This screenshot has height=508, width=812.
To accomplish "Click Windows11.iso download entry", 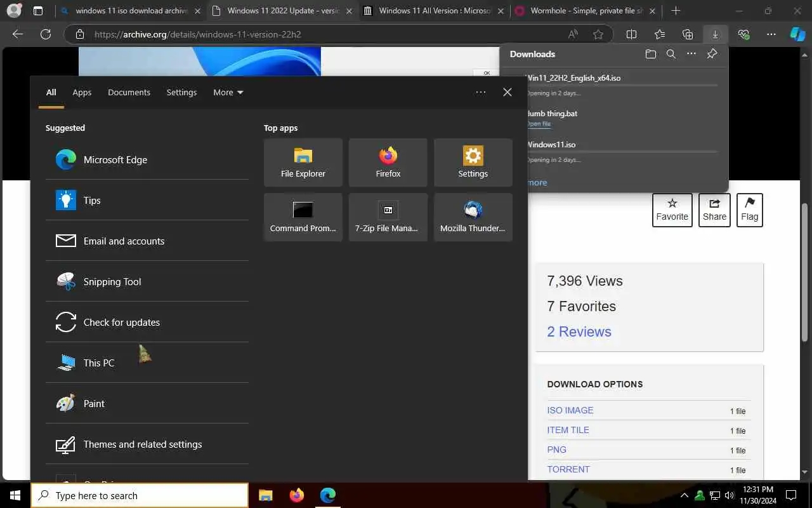I will pyautogui.click(x=622, y=152).
